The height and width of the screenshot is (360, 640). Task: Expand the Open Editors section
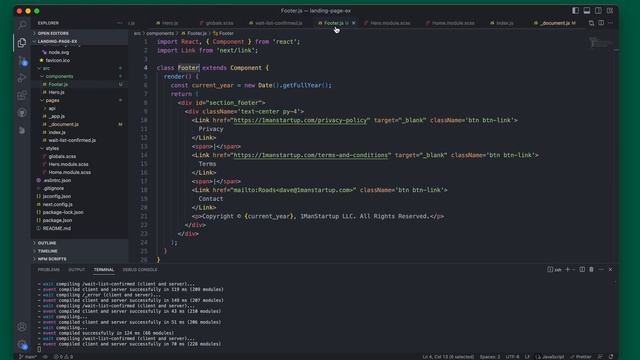[80, 33]
